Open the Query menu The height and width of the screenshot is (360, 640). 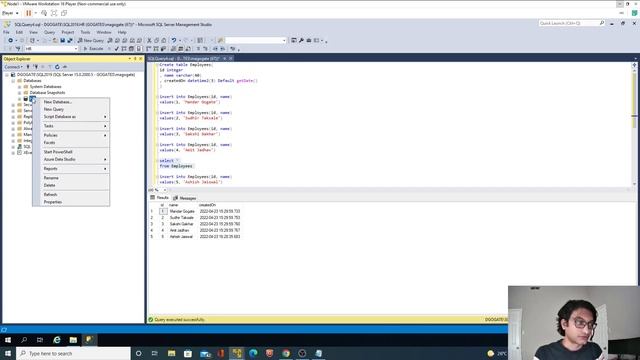[x=49, y=32]
